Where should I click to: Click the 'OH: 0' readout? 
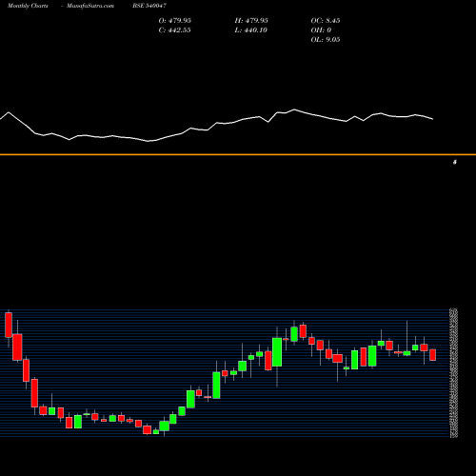click(x=321, y=30)
